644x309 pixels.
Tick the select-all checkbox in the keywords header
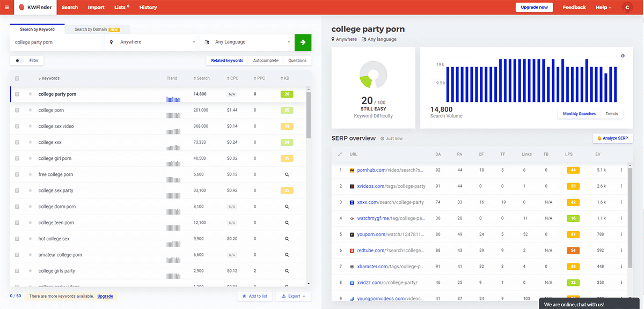17,78
